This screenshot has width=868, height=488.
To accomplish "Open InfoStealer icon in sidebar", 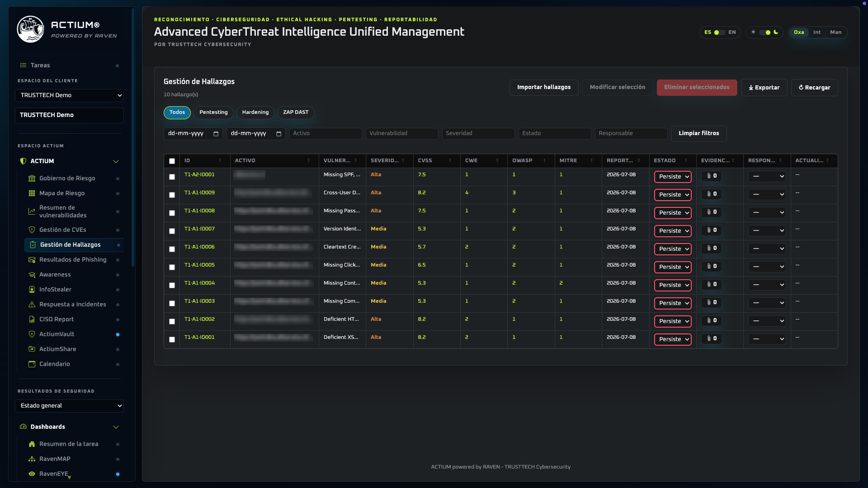I will (32, 290).
